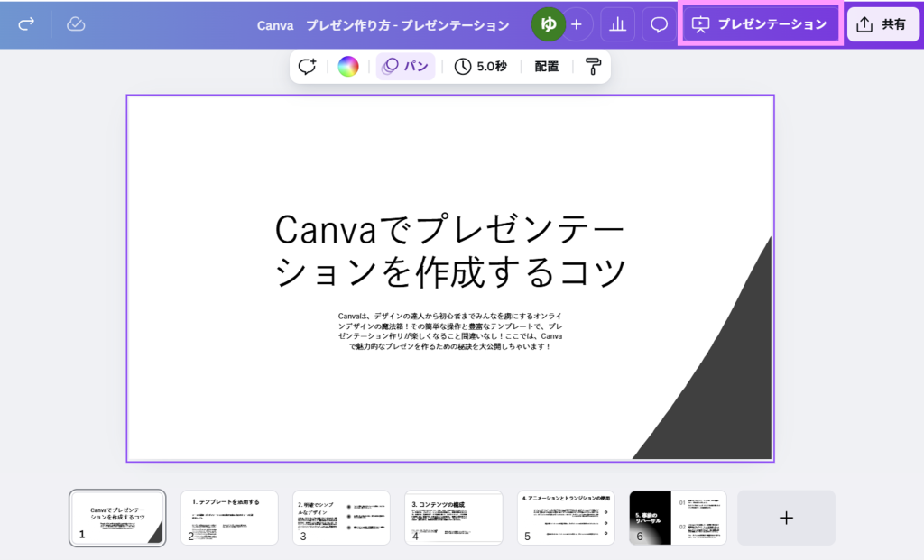924x560 pixels.
Task: Click the プレゼンテーション present button
Action: point(760,24)
